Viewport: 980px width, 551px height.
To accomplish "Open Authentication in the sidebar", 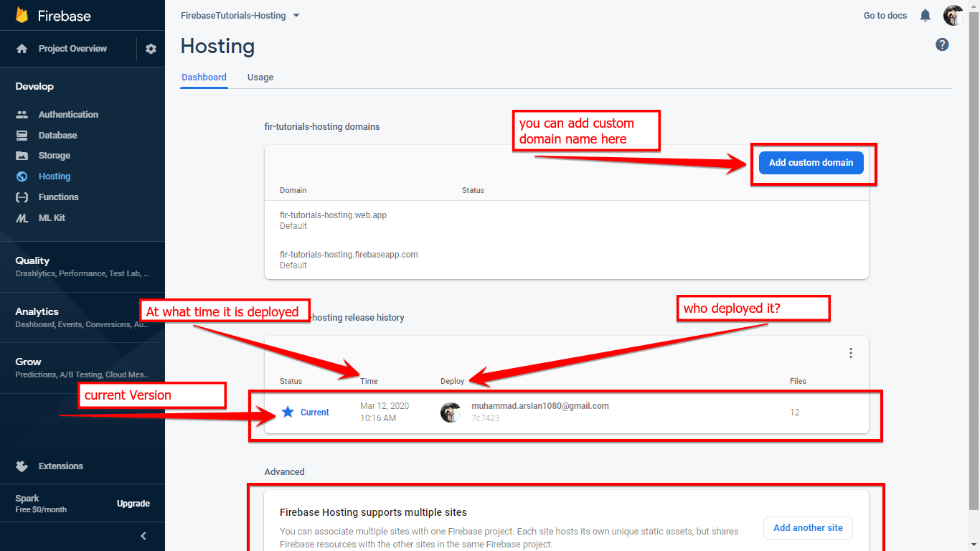I will tap(68, 115).
